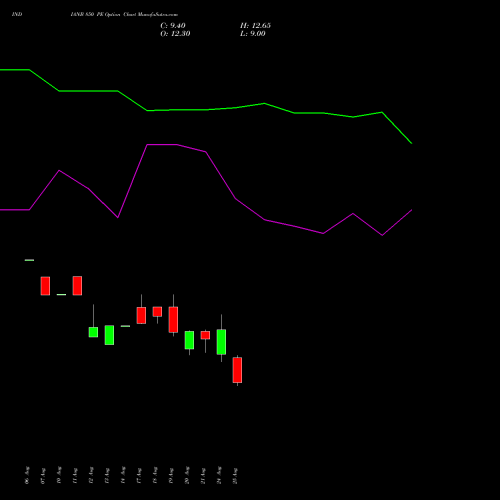Image resolution: width=500 pixels, height=500 pixels.
Task: Select the 12 Aug date label
Action: coord(91,475)
